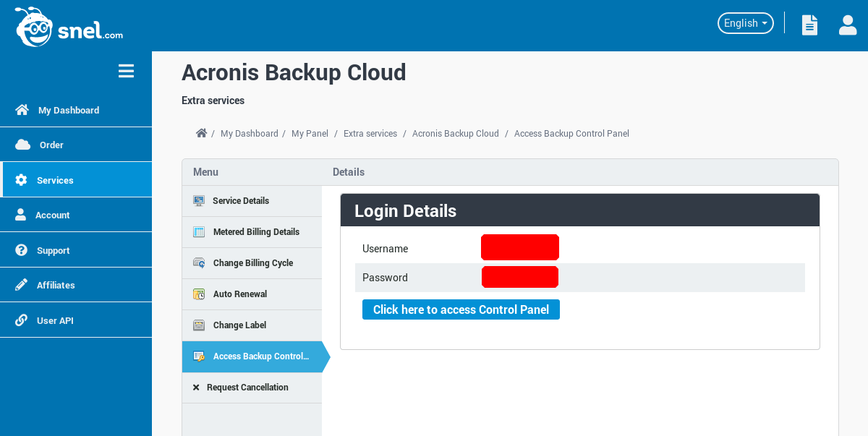Open the Extra services breadcrumb link

pos(370,133)
